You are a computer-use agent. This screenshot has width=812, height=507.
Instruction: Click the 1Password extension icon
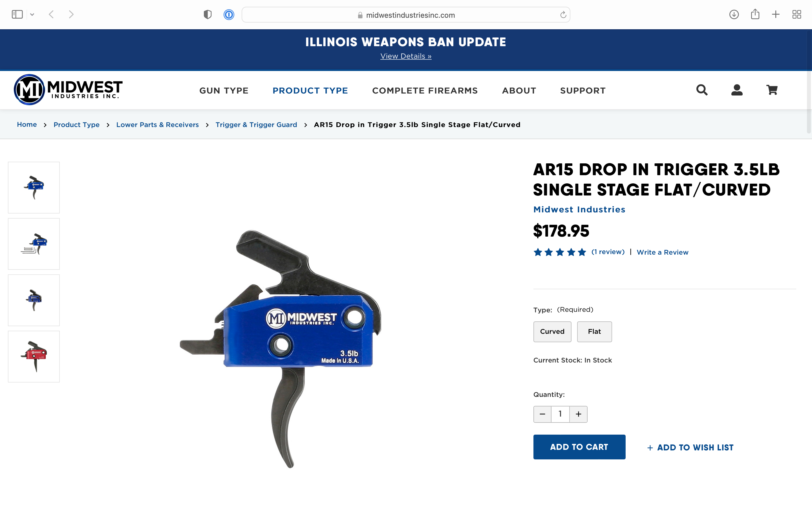[229, 15]
